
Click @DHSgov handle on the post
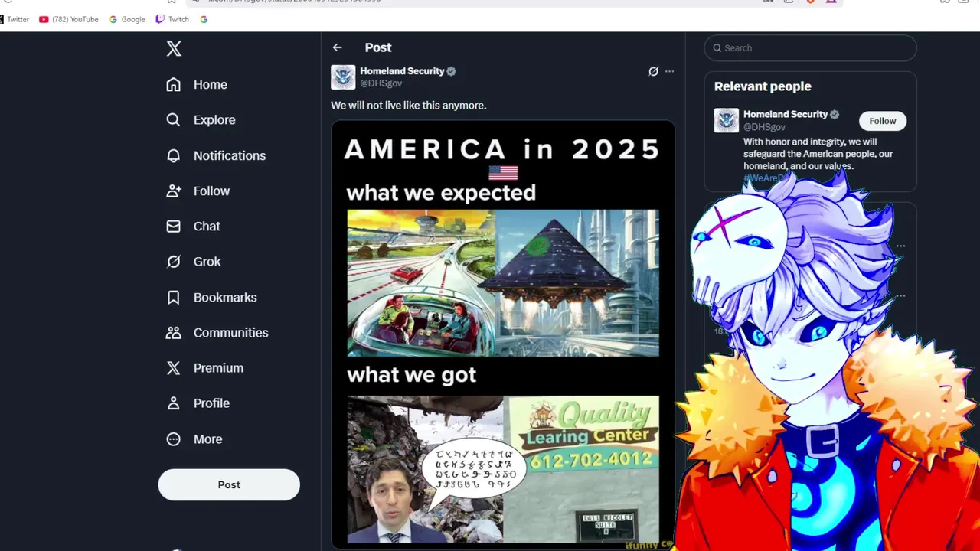(x=381, y=83)
